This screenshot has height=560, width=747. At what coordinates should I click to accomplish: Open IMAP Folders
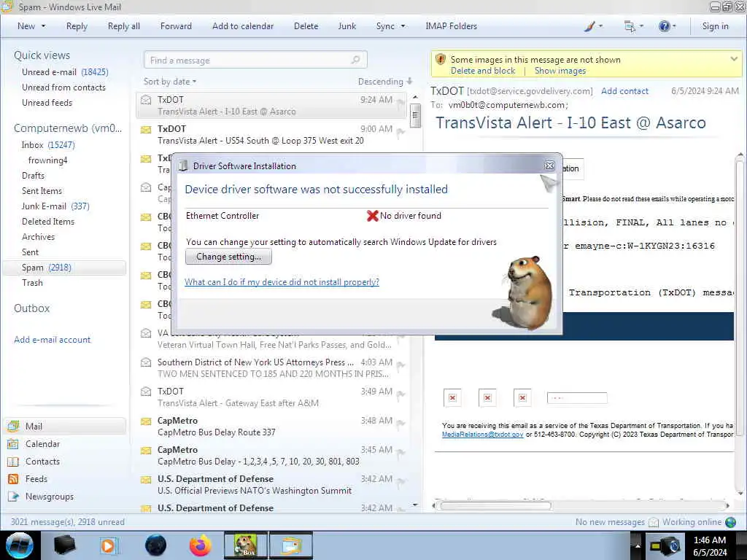point(451,26)
